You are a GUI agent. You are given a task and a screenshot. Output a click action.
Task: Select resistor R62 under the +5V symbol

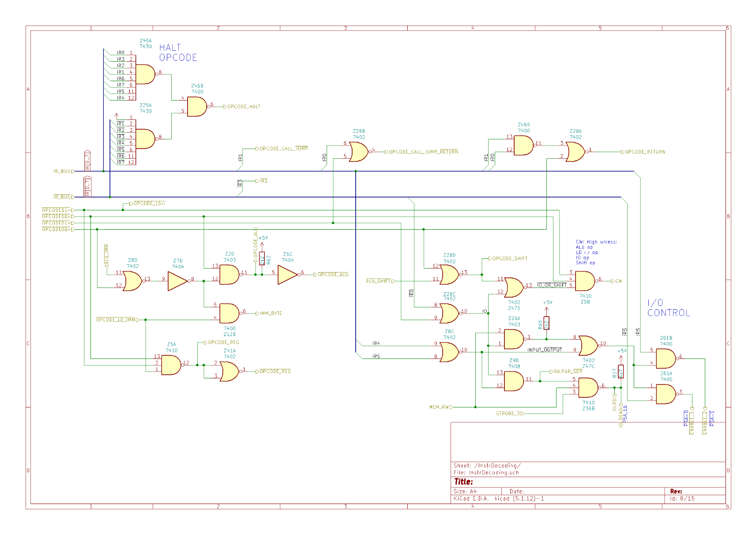click(262, 260)
